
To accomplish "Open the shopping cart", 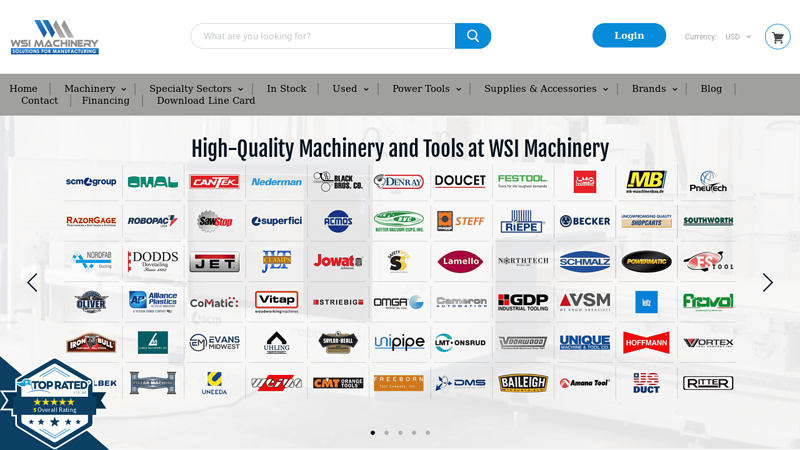I will click(x=778, y=37).
